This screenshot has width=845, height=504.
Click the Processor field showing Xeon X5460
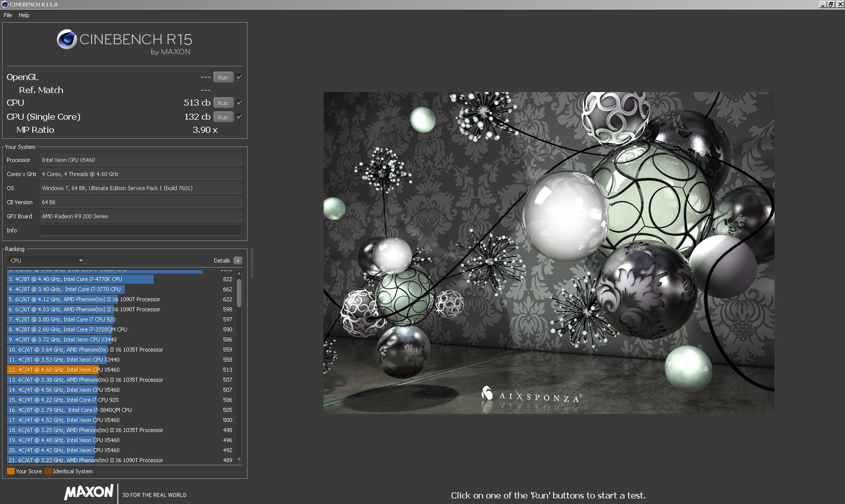(x=141, y=160)
